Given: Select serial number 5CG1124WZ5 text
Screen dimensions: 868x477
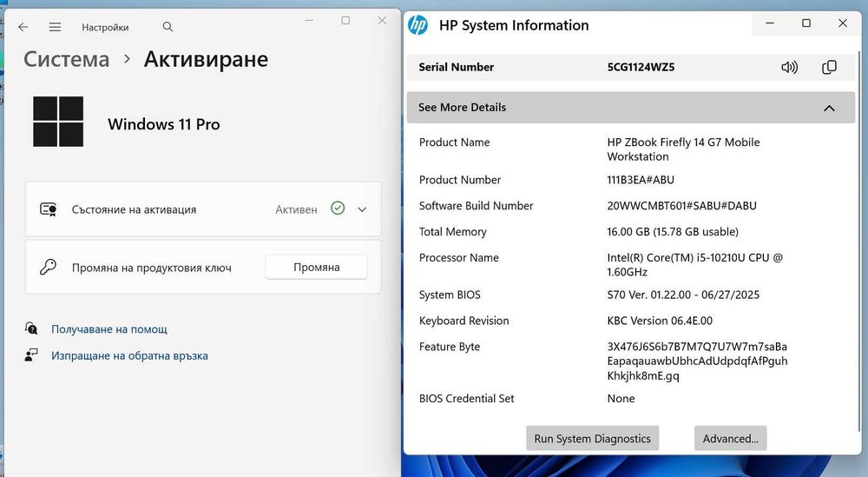Looking at the screenshot, I should 641,67.
